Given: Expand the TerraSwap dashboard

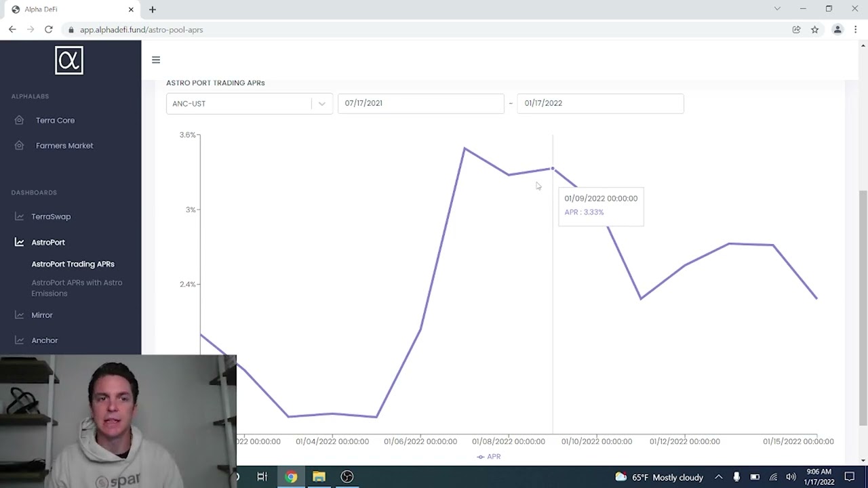Looking at the screenshot, I should click(x=51, y=217).
